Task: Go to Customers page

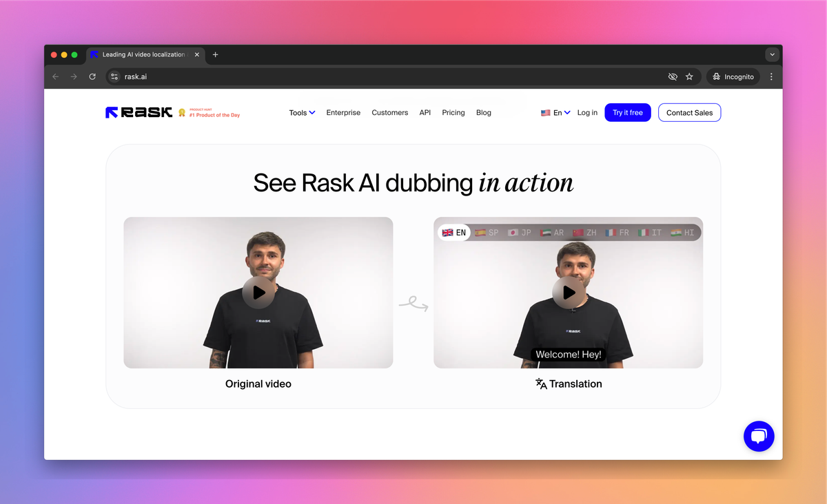Action: point(390,112)
